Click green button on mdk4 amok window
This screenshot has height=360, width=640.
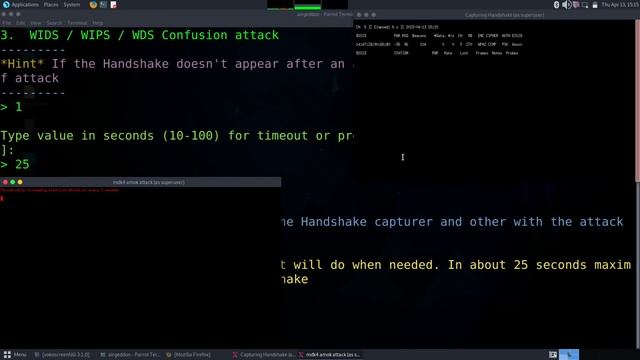[x=13, y=182]
